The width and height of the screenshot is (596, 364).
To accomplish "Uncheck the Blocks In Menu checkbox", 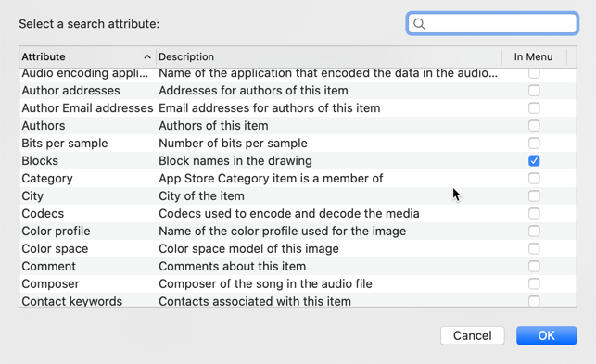I will pos(534,161).
